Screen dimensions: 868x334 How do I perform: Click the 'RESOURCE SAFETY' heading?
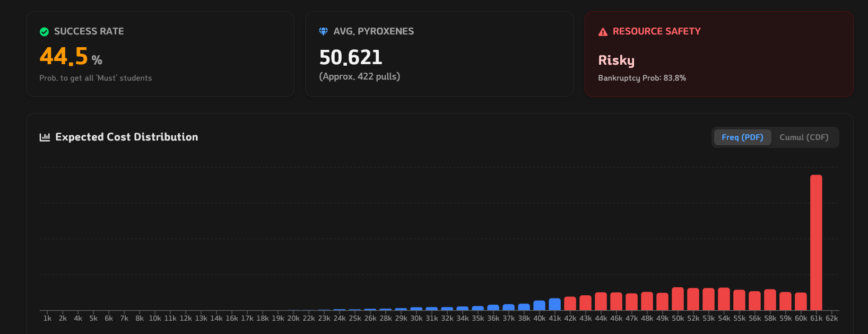[657, 31]
